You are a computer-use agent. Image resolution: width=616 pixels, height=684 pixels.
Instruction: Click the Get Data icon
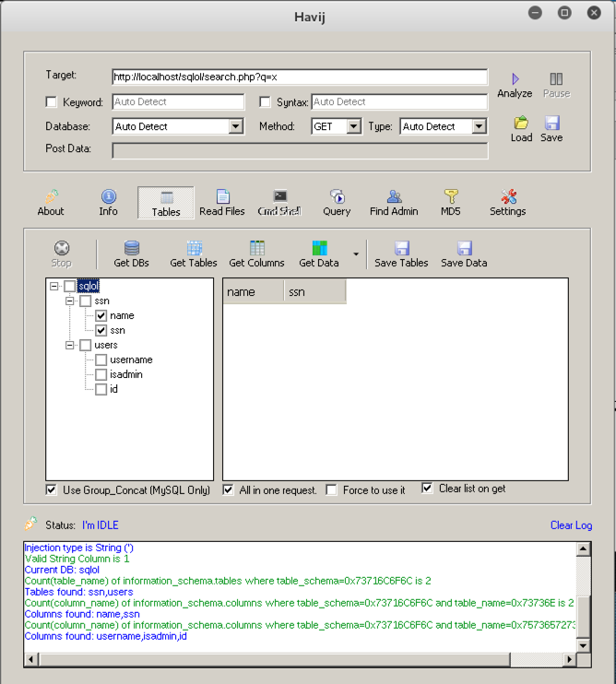[x=320, y=248]
